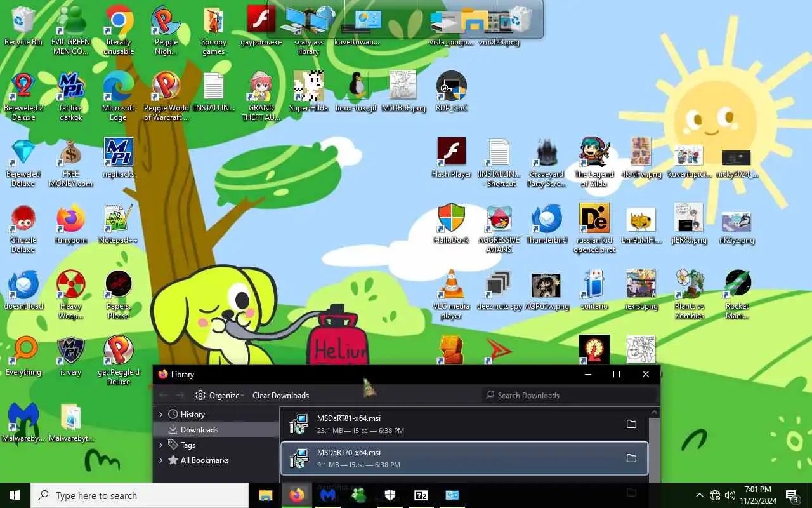This screenshot has width=812, height=508.
Task: Open the EVIL GREEN MEN CO... desktop shortcut
Action: [70, 30]
